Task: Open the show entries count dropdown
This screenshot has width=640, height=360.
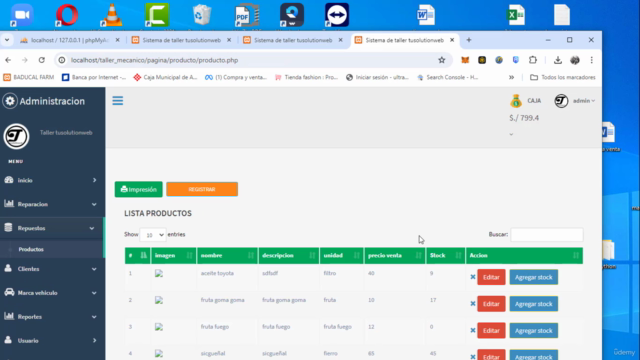Action: tap(153, 235)
